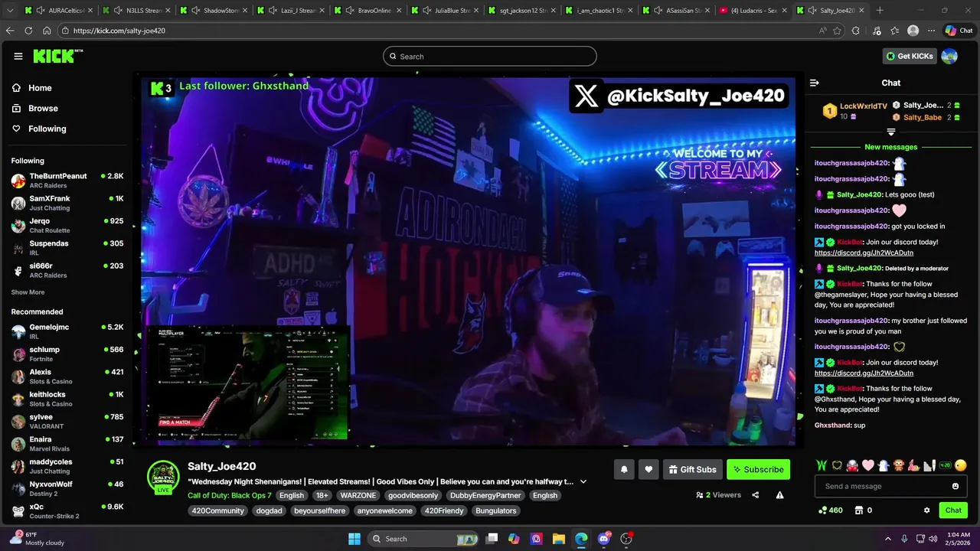Click the Gift Subs button
The image size is (980, 551).
pyautogui.click(x=692, y=469)
